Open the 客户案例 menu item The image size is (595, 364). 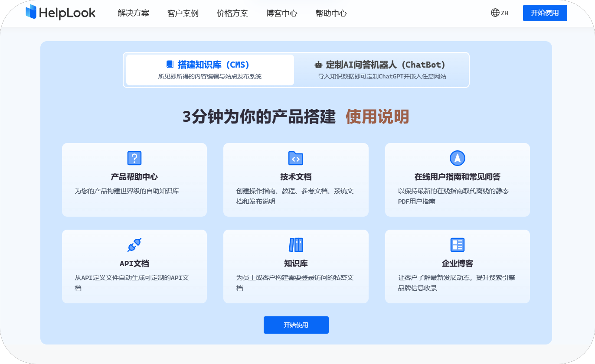point(183,13)
